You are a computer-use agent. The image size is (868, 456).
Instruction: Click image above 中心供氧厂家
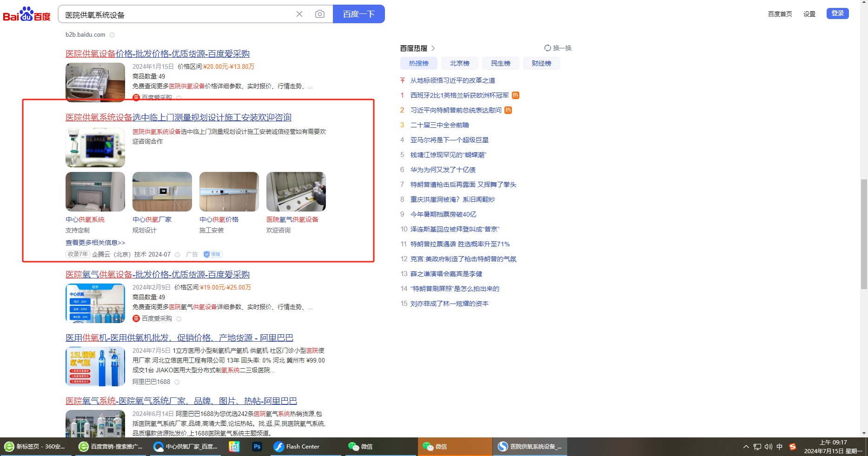pyautogui.click(x=162, y=192)
